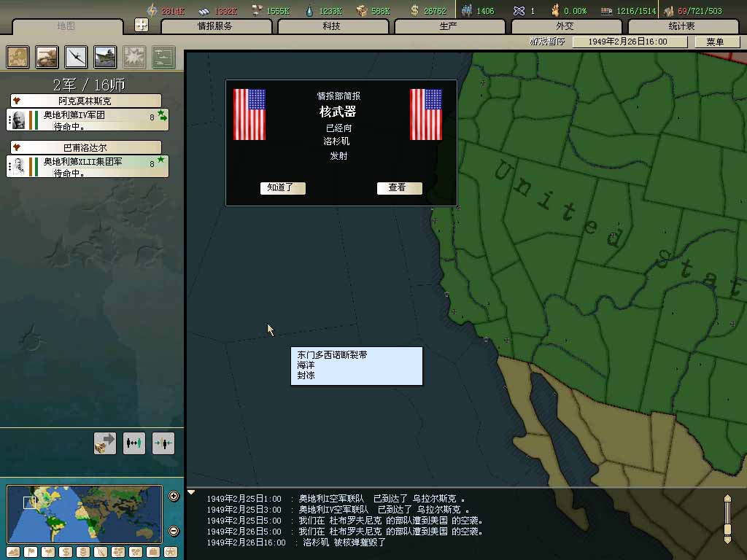Switch to economic map mode (dollar icon)

[66, 552]
